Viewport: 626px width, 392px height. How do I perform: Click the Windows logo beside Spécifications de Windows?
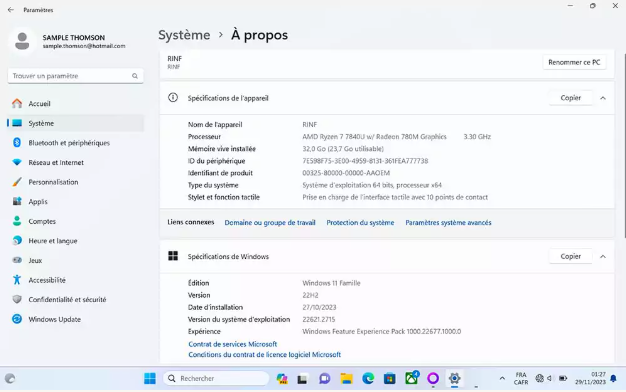pyautogui.click(x=173, y=256)
